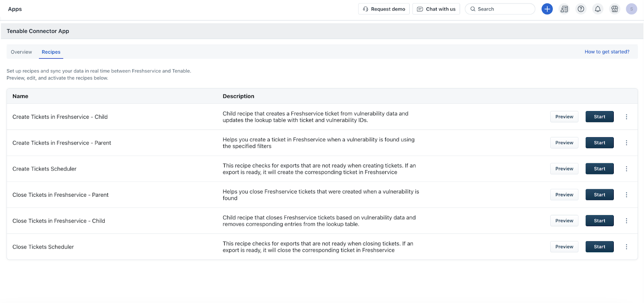Select the name Close Tickets in Freshservice - Parent

pyautogui.click(x=60, y=195)
